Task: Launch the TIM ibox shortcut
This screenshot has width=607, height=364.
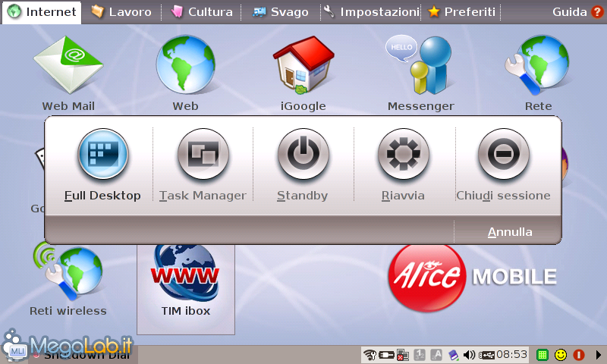Action: point(186,288)
